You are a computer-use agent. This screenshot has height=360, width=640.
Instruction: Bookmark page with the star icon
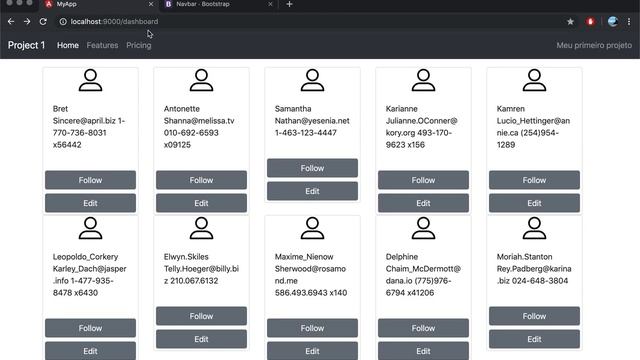point(570,21)
